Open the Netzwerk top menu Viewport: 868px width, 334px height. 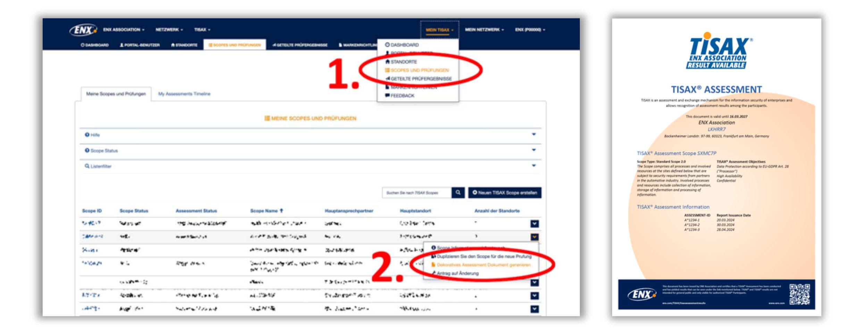pyautogui.click(x=169, y=30)
